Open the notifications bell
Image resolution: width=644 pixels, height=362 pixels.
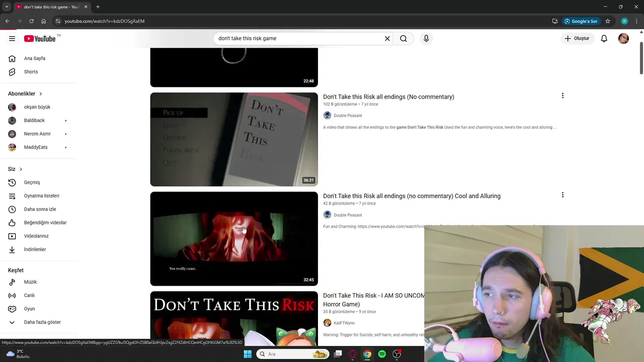pyautogui.click(x=604, y=39)
